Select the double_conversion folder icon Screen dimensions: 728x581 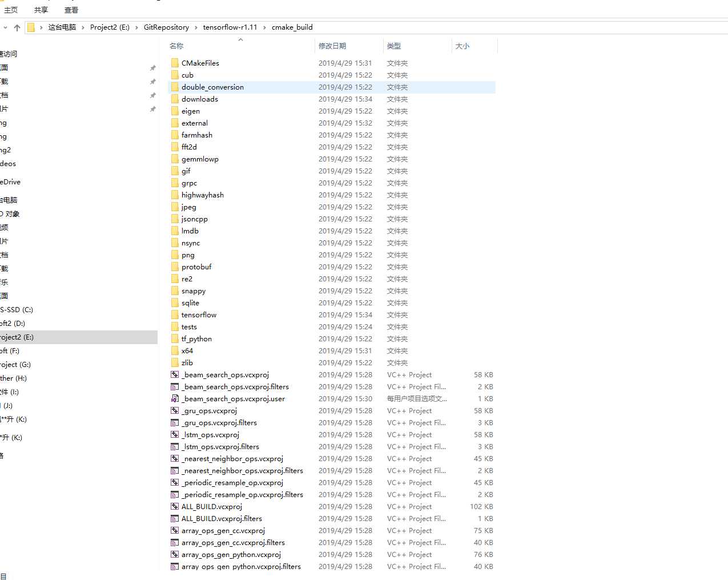point(175,87)
